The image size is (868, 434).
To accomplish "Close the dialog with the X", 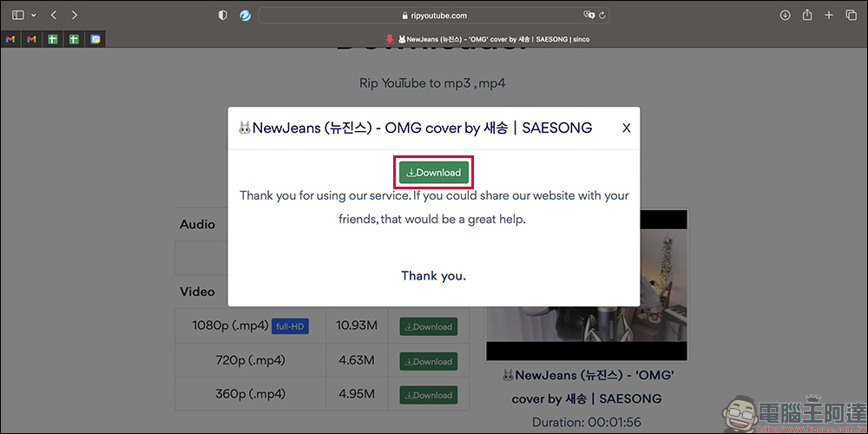I will [627, 128].
